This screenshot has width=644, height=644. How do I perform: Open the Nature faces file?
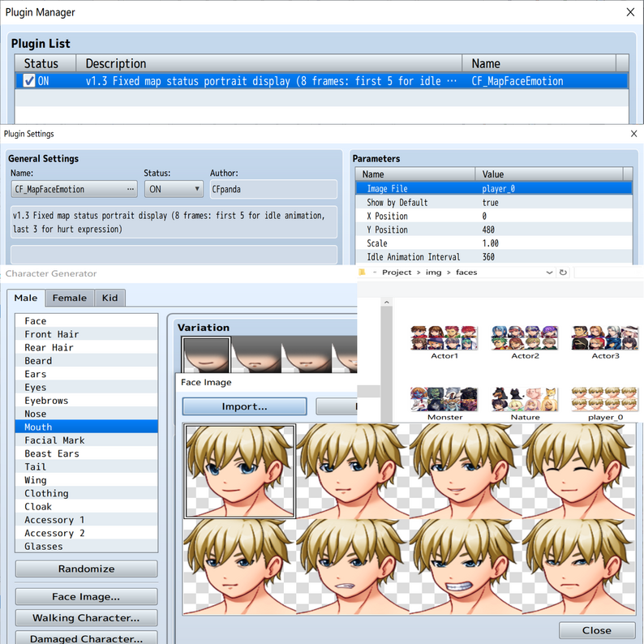(x=525, y=404)
